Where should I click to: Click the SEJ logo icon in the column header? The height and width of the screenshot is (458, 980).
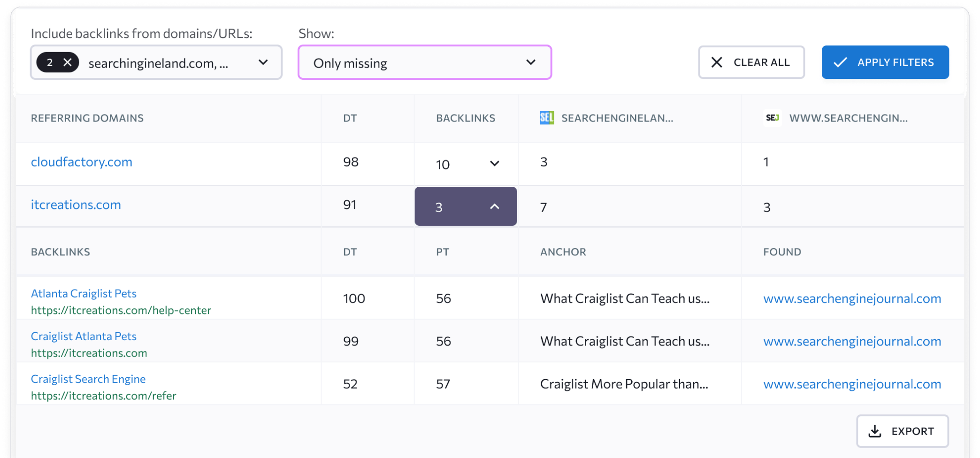coord(773,118)
